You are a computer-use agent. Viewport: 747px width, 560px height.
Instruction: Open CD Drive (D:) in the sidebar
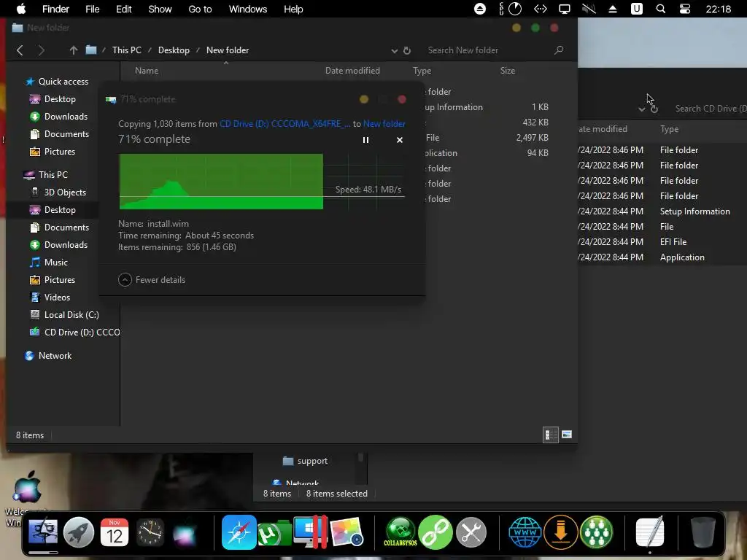pos(82,332)
